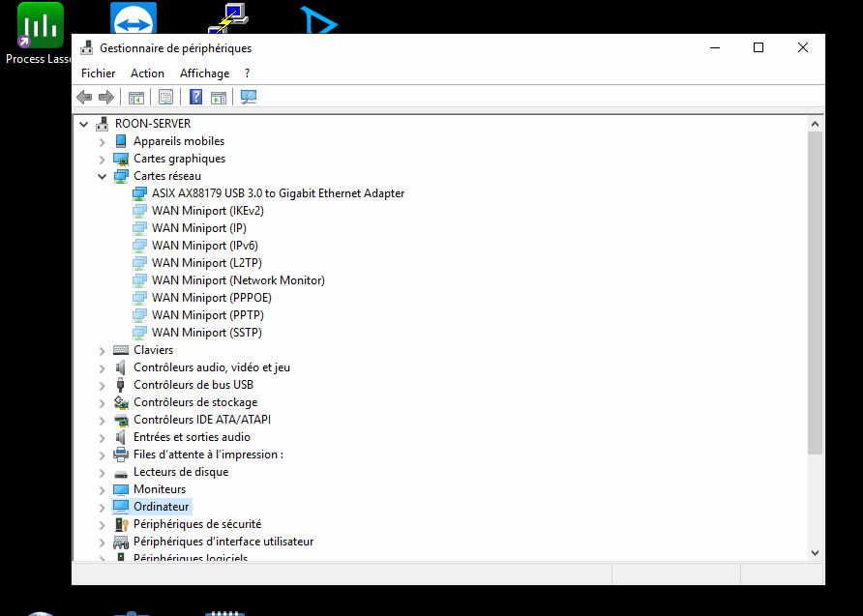863x616 pixels.
Task: Click the ROON-SERVER computer icon
Action: coord(103,124)
